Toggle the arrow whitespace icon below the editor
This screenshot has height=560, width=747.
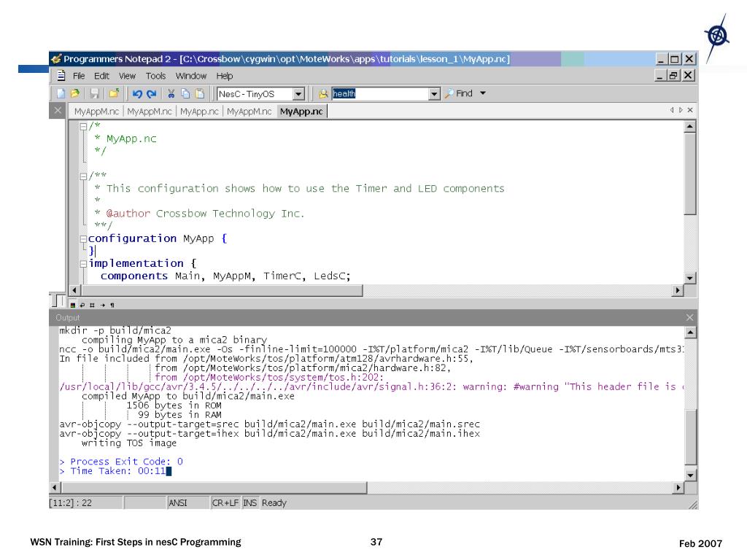(x=102, y=306)
